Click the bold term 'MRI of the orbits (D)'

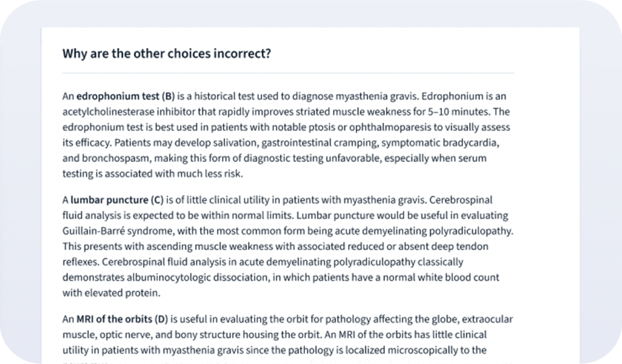122,319
